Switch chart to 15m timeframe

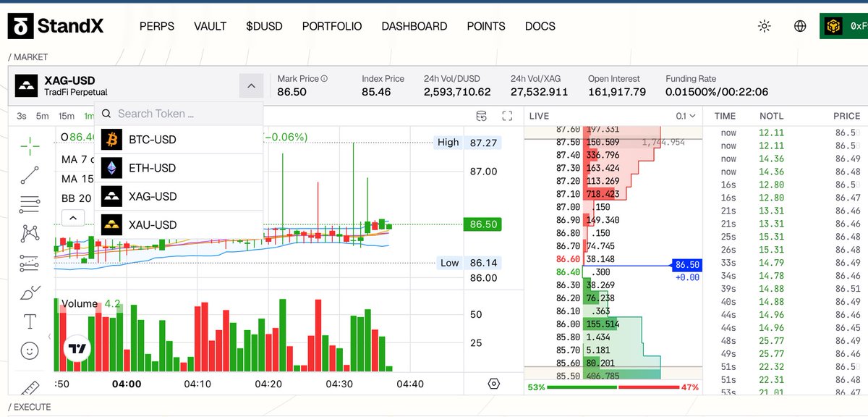tap(67, 116)
